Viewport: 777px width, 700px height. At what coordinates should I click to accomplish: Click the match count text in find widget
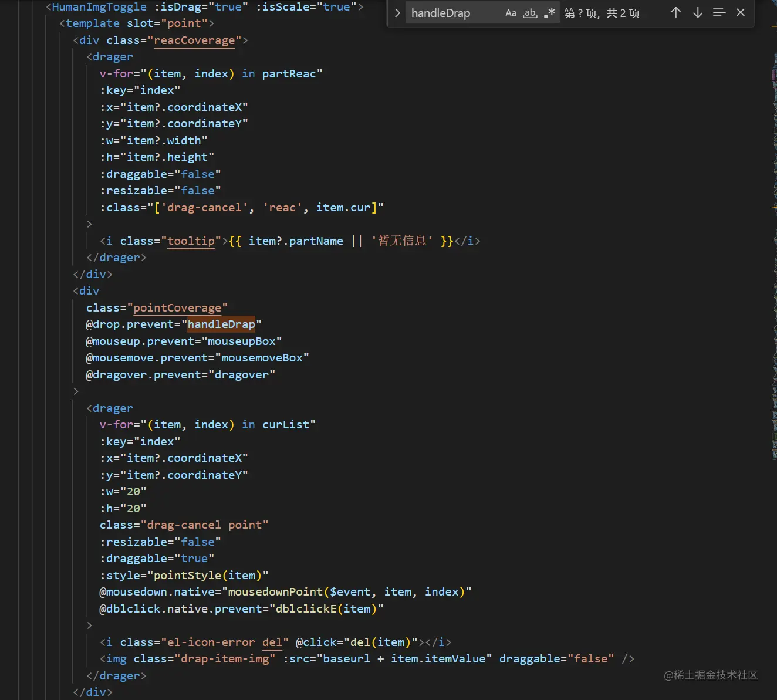[x=602, y=13]
